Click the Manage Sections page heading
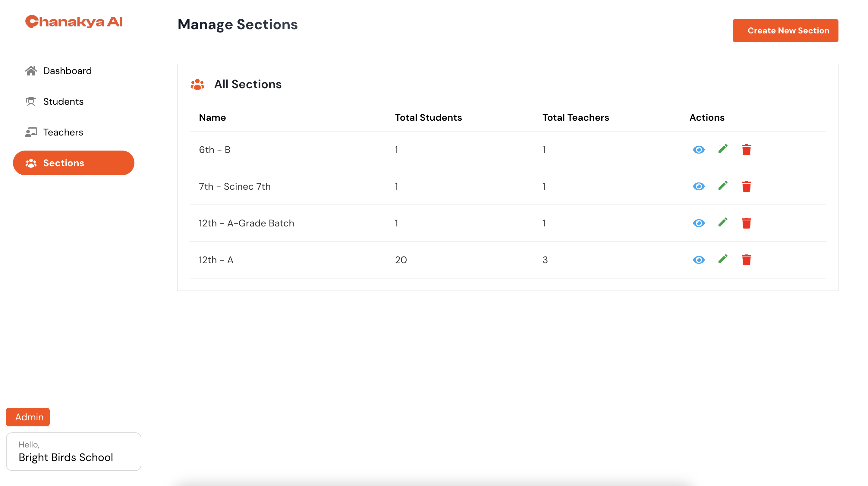The width and height of the screenshot is (868, 486). [x=237, y=24]
